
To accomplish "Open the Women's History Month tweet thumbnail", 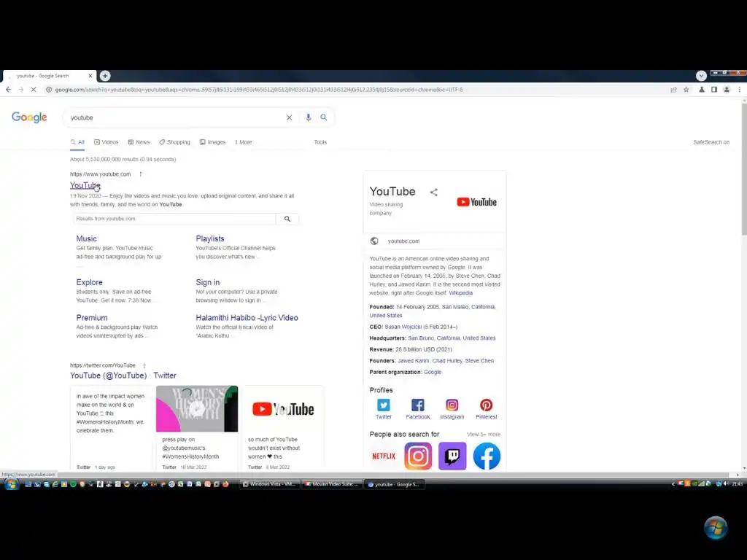I will (x=197, y=409).
